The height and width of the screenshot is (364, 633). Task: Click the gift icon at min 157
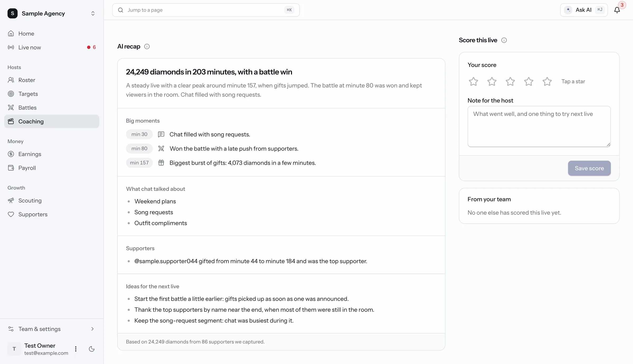(161, 163)
